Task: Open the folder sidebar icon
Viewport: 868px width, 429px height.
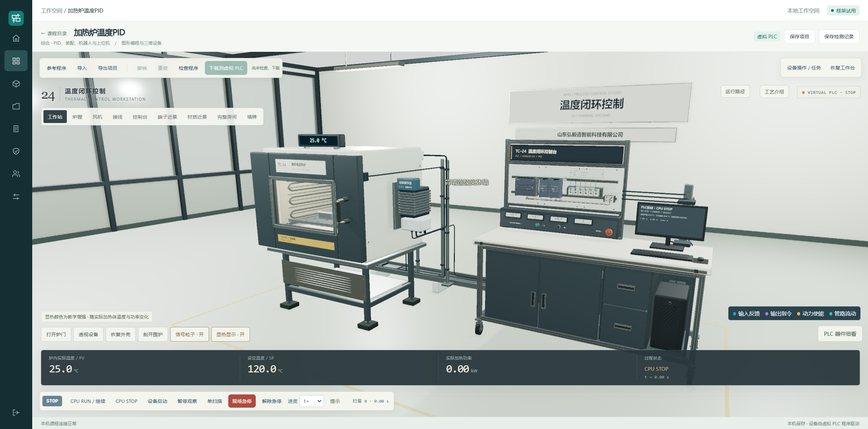Action: pyautogui.click(x=16, y=106)
